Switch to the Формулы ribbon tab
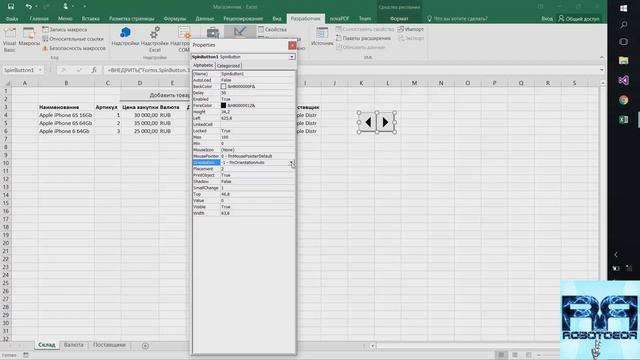This screenshot has height=360, width=640. tap(175, 19)
